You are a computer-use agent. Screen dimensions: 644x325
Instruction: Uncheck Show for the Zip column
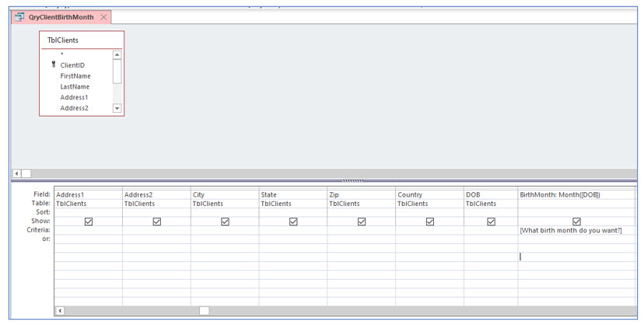tap(362, 222)
